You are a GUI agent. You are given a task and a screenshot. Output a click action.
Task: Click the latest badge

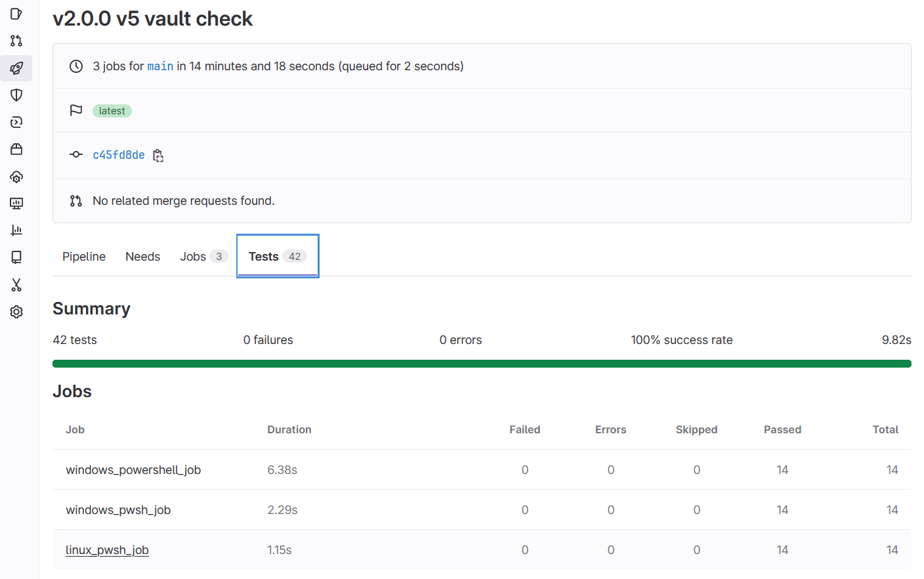pos(112,111)
